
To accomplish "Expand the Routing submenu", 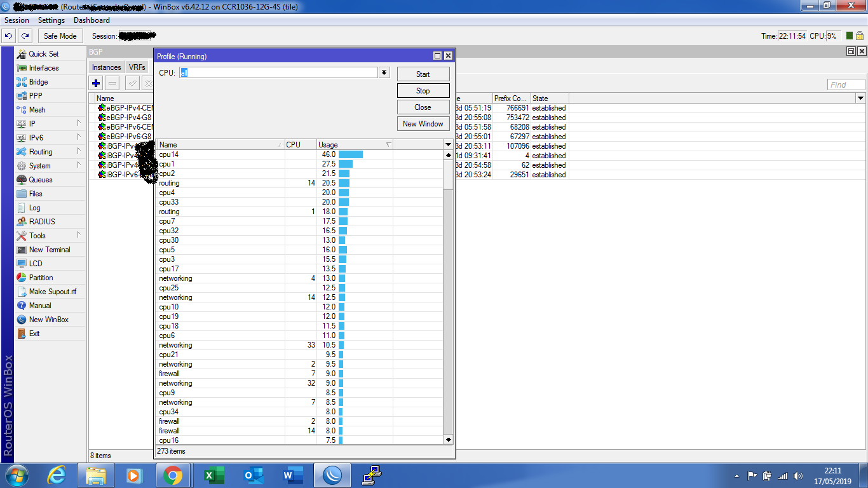I will [50, 152].
